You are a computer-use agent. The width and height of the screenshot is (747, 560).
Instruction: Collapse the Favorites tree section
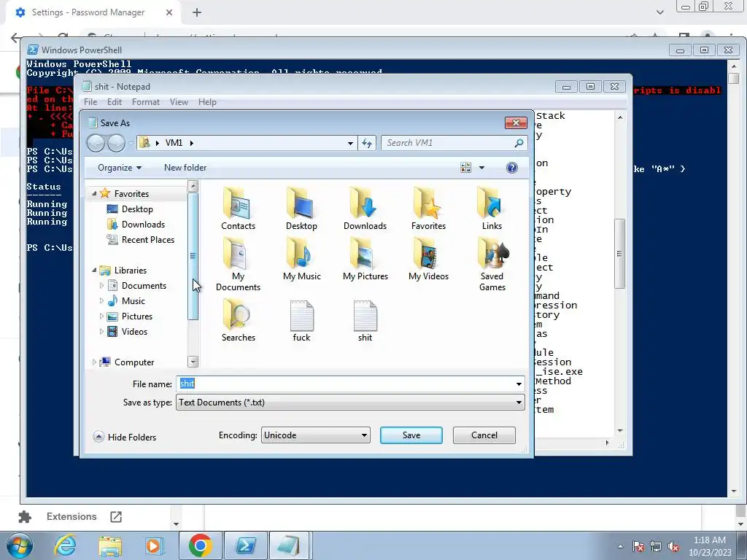click(94, 193)
